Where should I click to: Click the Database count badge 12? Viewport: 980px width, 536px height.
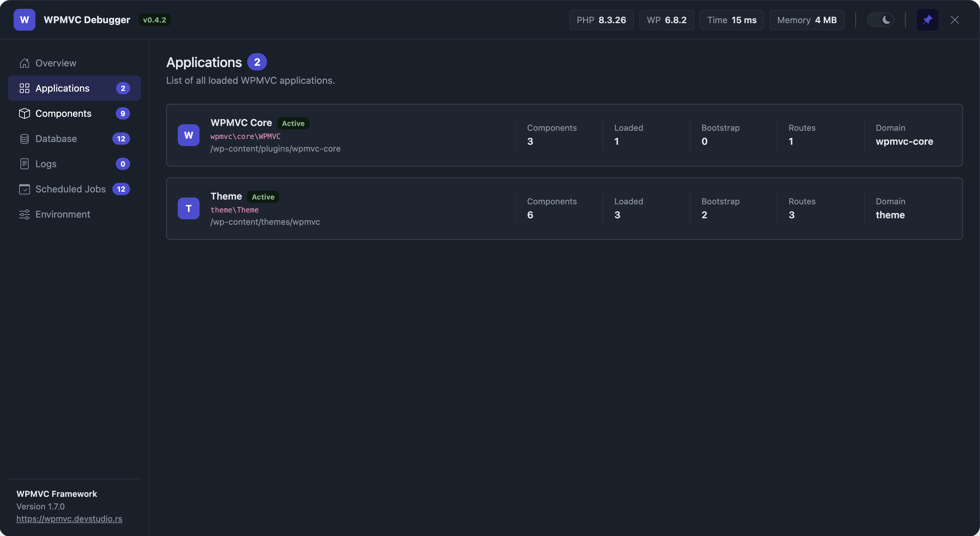click(x=121, y=139)
